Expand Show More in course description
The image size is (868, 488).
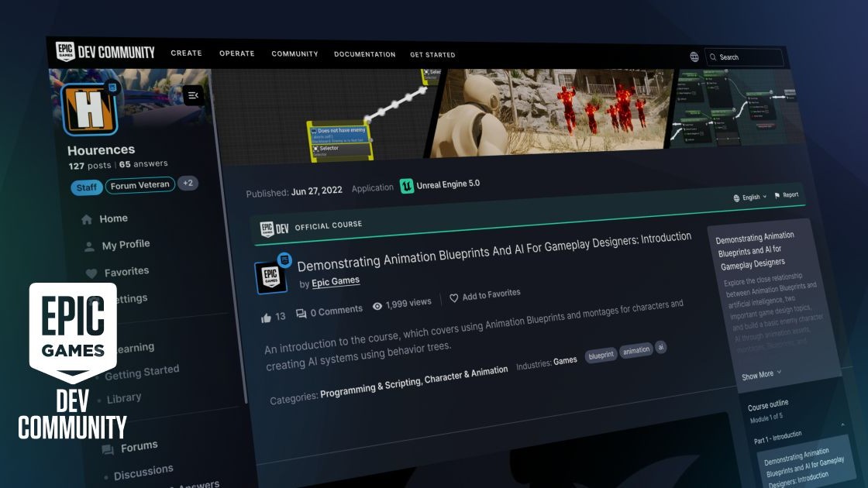(761, 375)
